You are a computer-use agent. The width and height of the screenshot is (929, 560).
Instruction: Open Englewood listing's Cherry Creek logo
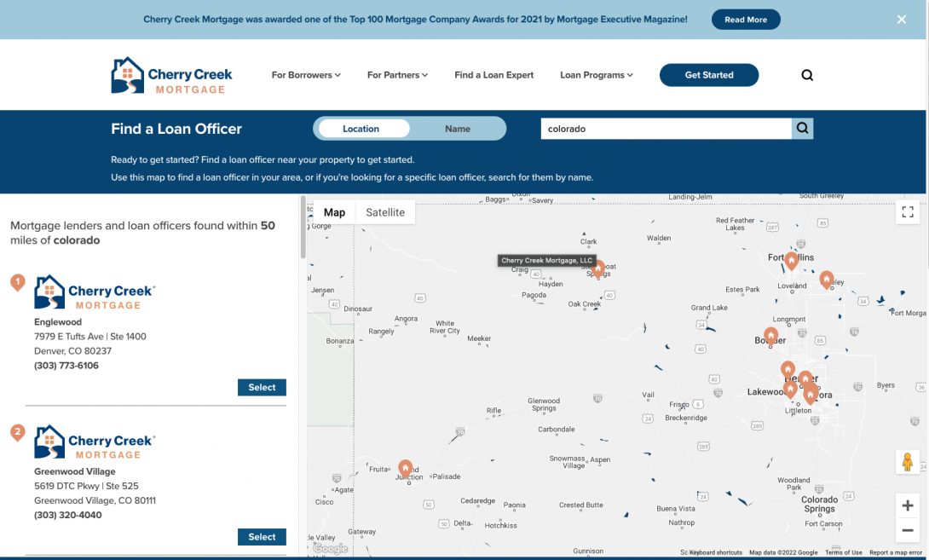(95, 292)
